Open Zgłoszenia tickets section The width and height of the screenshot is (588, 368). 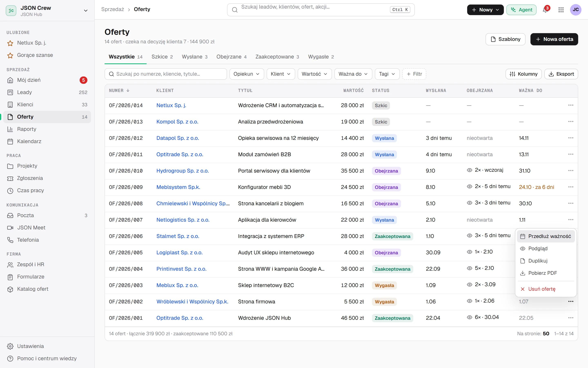click(x=47, y=178)
